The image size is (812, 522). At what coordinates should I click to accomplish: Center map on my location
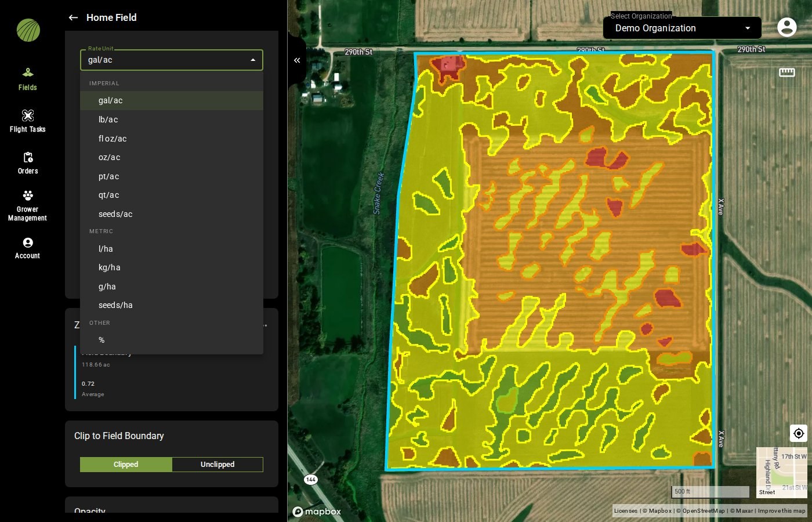click(799, 433)
